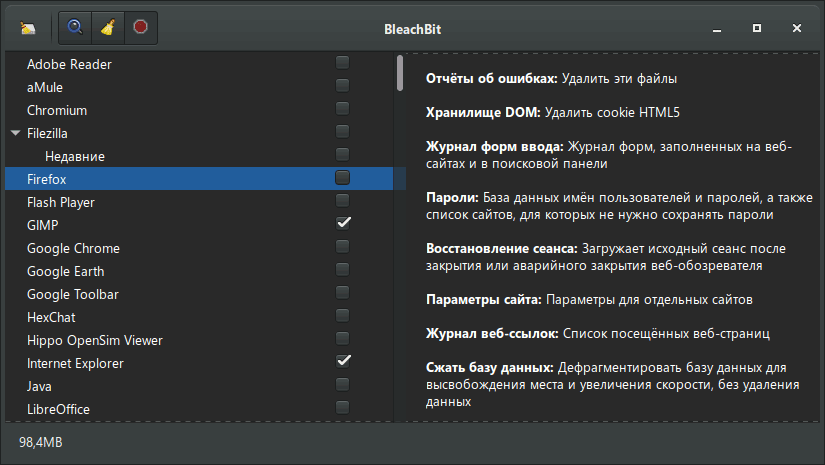Select the Adobe Reader row

click(199, 64)
